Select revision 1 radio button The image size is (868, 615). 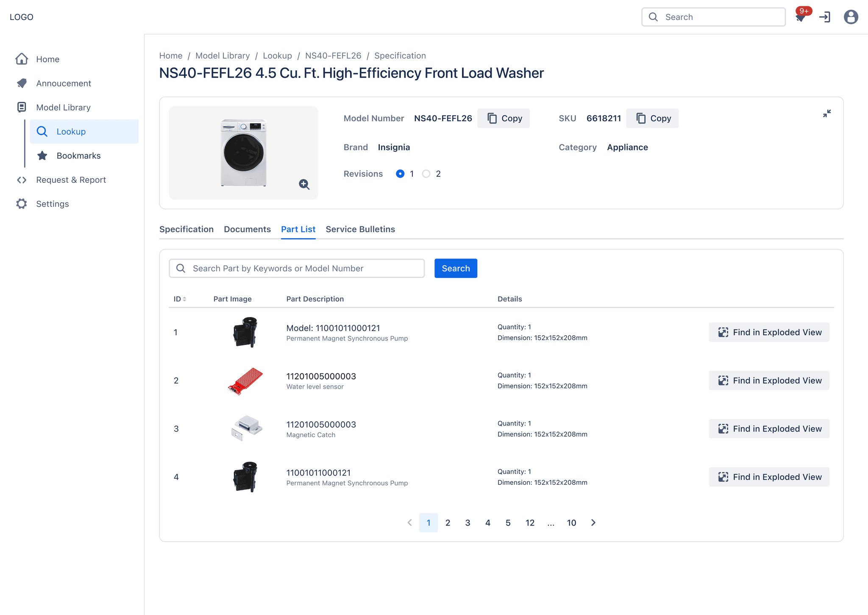click(x=400, y=174)
